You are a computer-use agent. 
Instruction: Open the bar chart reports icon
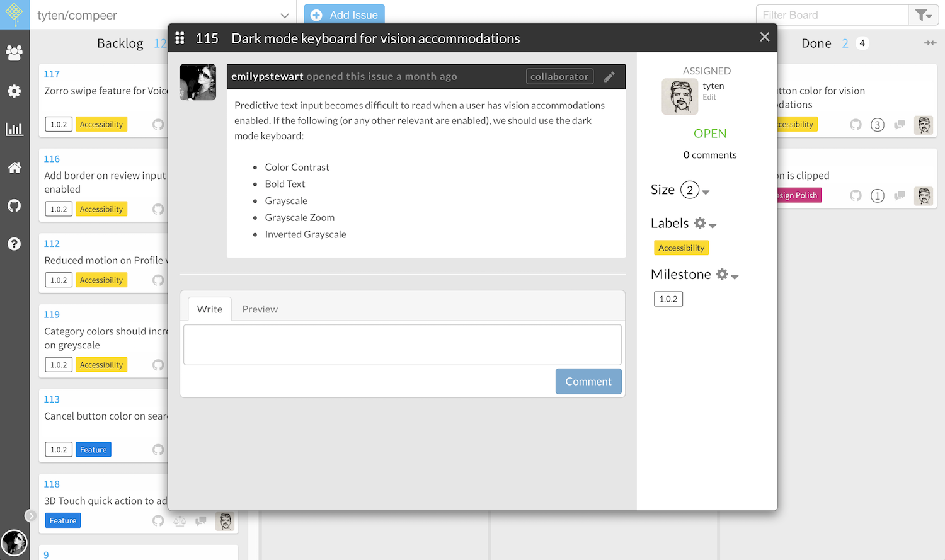pyautogui.click(x=14, y=129)
